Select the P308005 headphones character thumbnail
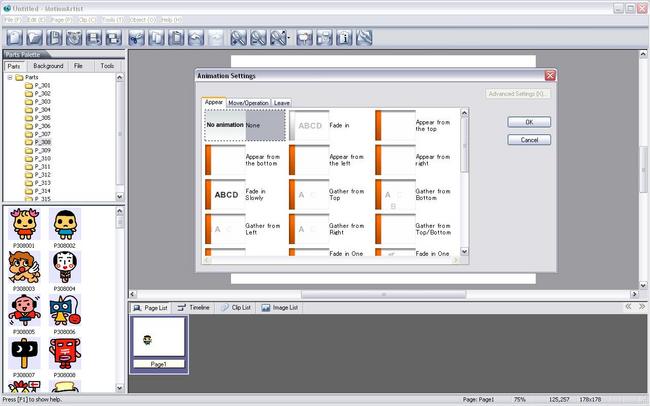650x406 pixels. click(24, 311)
